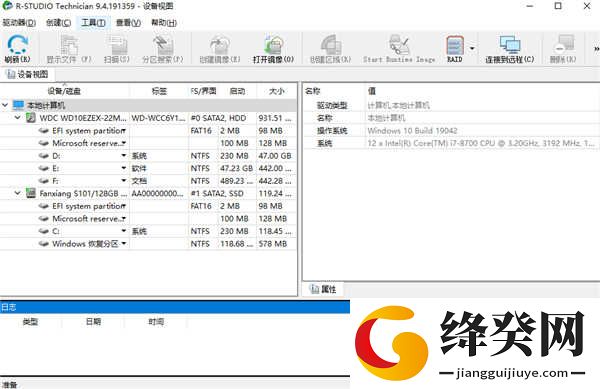Open the dropdown arrow beside RAID
The image size is (600, 389).
pyautogui.click(x=472, y=49)
